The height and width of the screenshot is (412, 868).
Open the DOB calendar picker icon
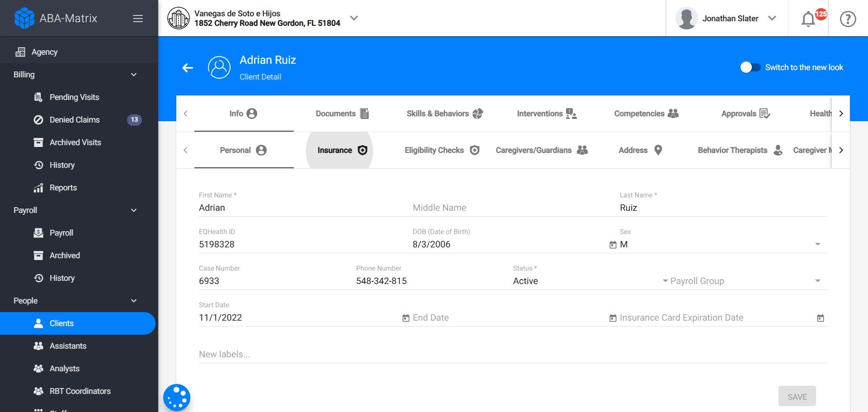click(x=613, y=245)
